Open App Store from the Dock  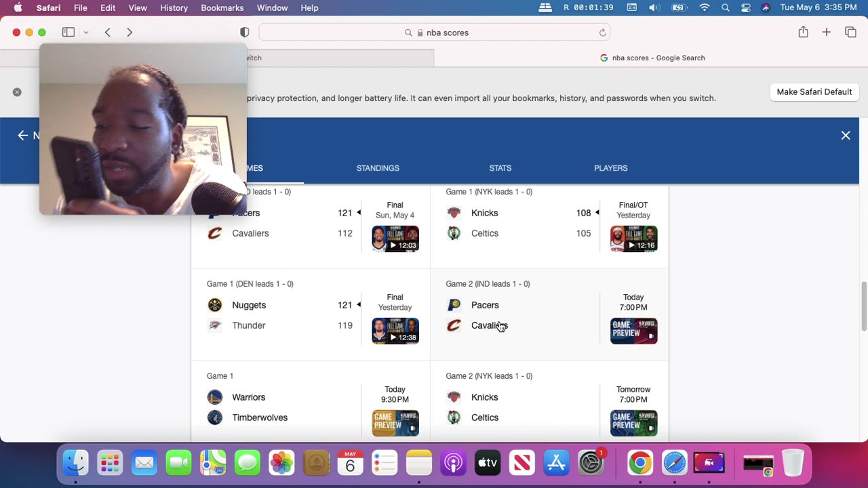point(556,464)
